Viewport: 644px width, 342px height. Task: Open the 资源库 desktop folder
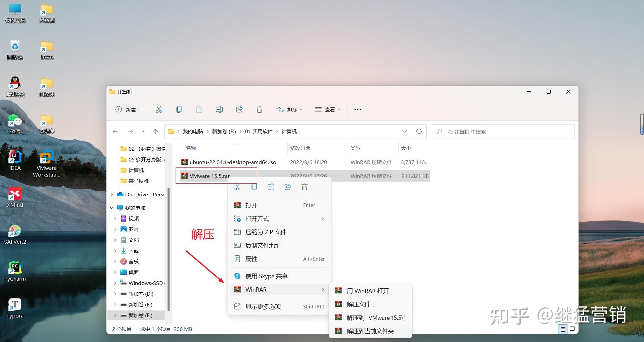47,124
